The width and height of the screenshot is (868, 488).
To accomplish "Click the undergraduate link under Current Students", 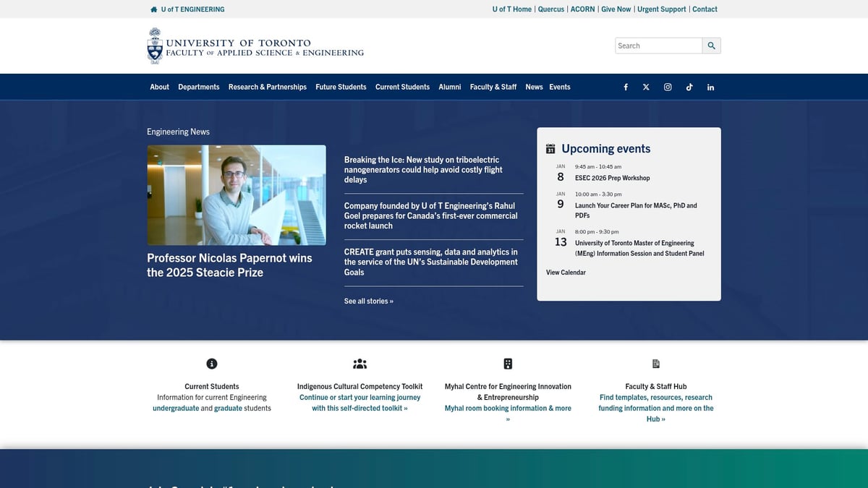I will (x=176, y=408).
